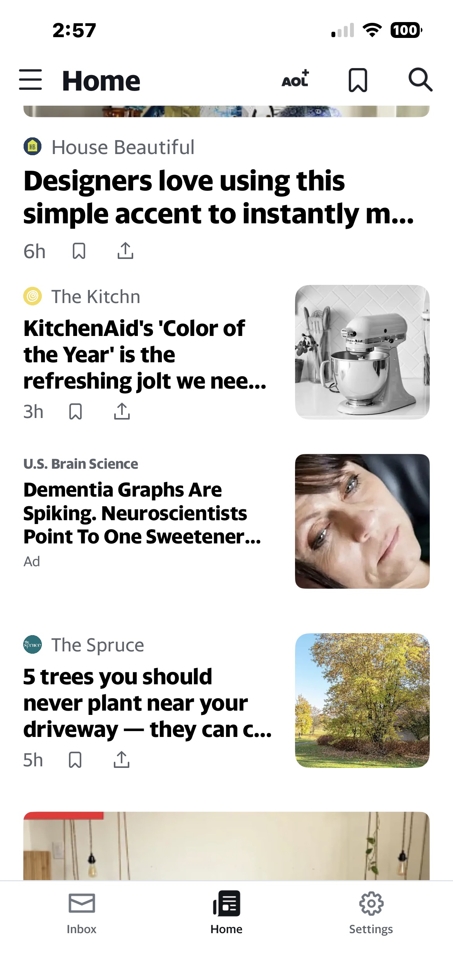Open the search magnifier icon
This screenshot has height=980, width=453.
[420, 80]
